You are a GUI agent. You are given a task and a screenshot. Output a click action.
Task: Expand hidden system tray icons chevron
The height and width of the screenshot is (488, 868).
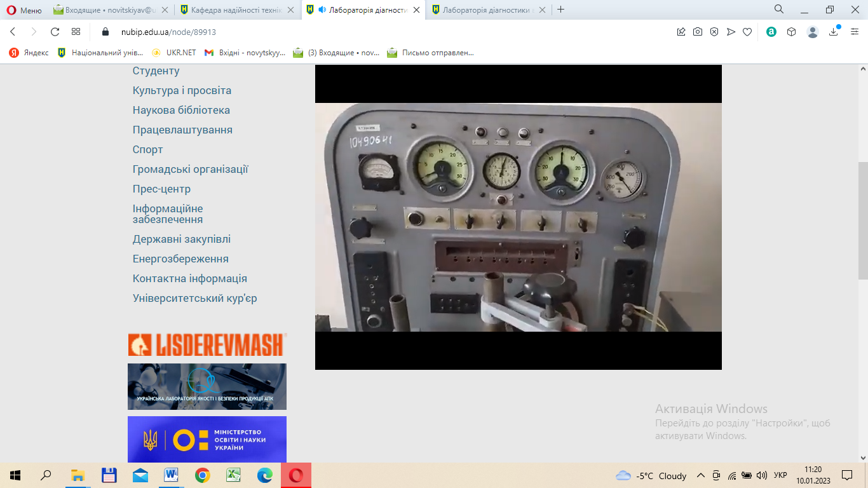(x=701, y=475)
